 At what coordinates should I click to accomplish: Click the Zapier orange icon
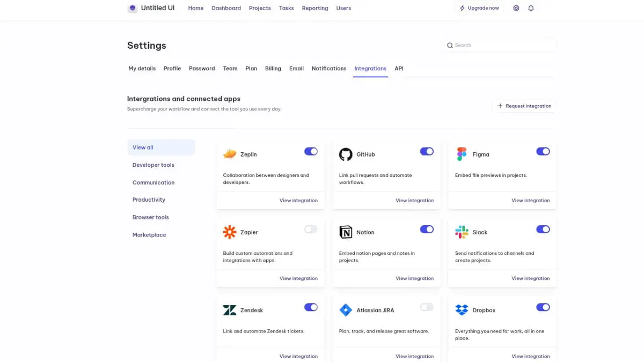(x=229, y=232)
